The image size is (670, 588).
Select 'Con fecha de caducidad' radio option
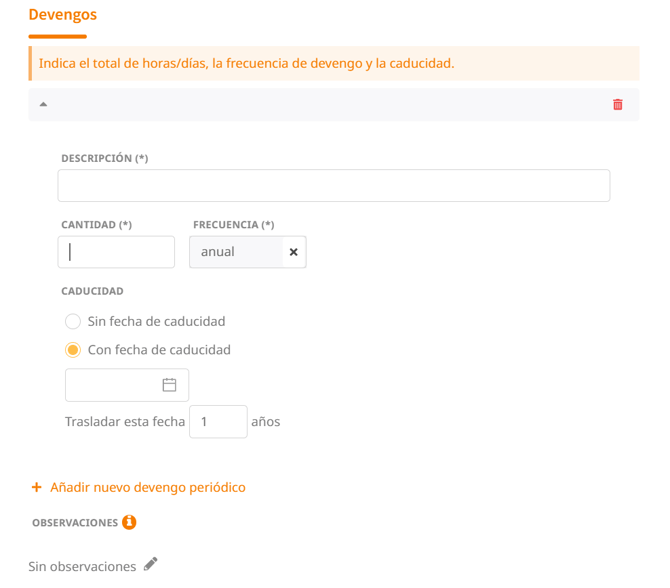tap(73, 350)
